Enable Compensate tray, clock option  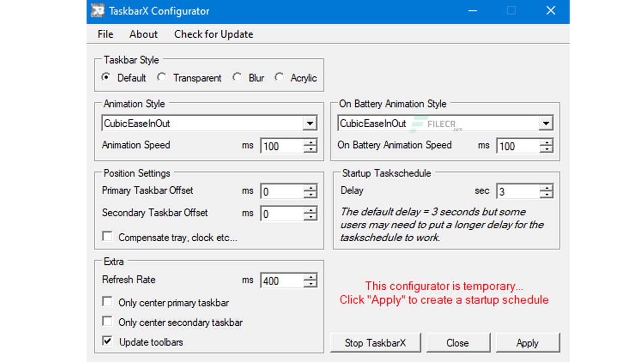pyautogui.click(x=108, y=236)
